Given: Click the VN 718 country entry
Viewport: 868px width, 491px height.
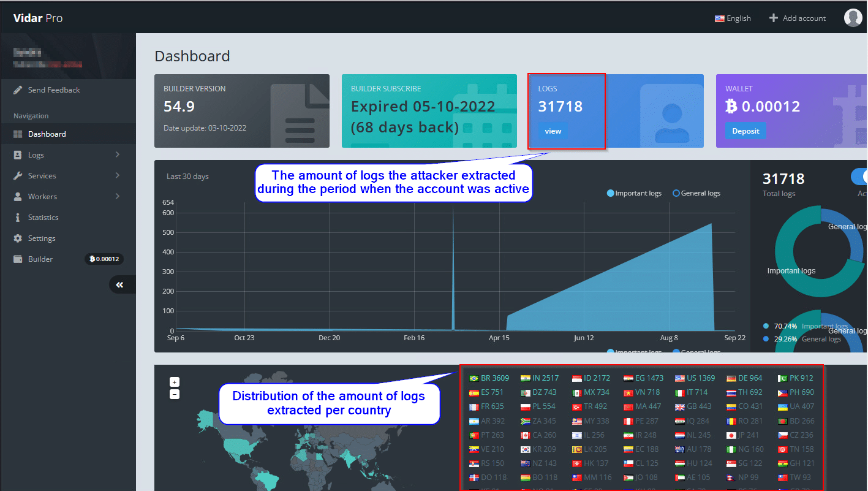Looking at the screenshot, I should (642, 392).
